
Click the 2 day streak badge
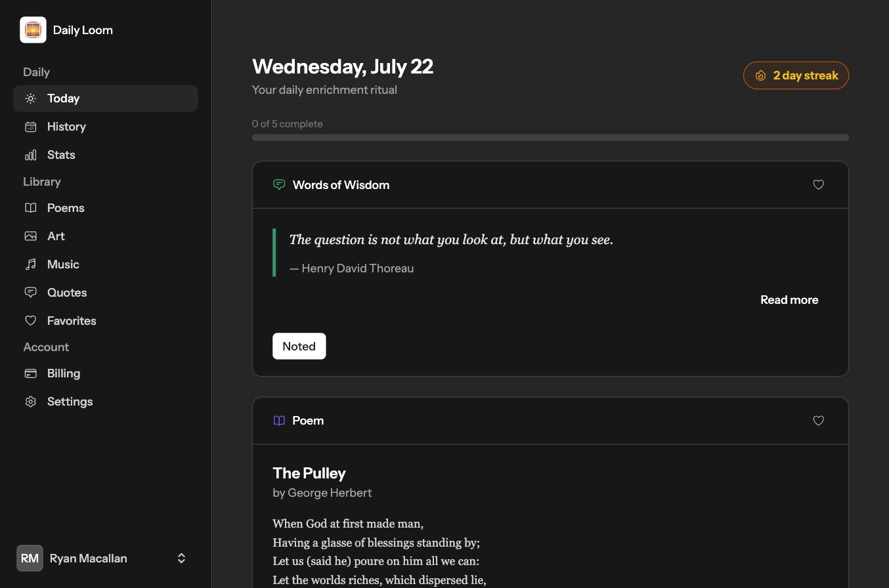pyautogui.click(x=796, y=75)
